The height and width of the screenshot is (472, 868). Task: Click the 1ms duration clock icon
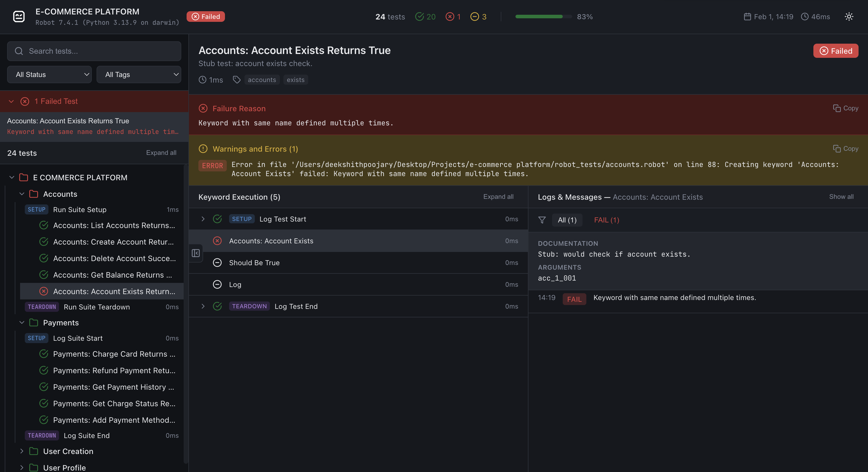click(x=202, y=80)
